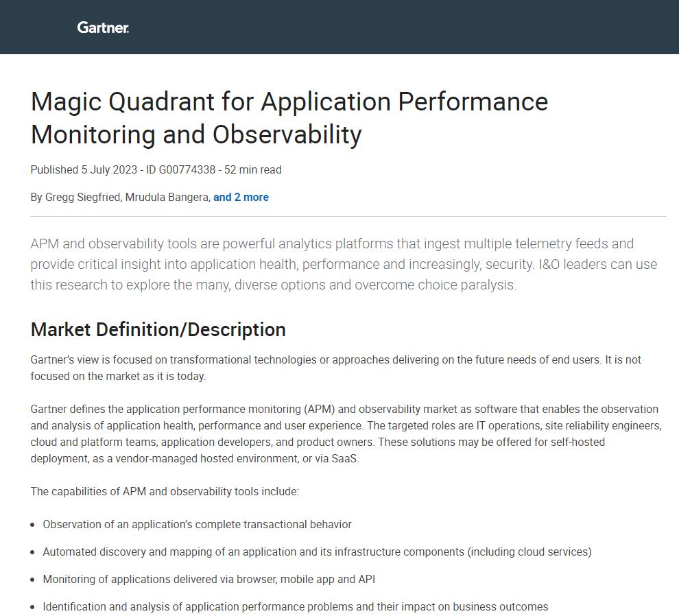Click the bullet about automated discovery and mapping
Screen dimensions: 679x616
pyautogui.click(x=317, y=552)
